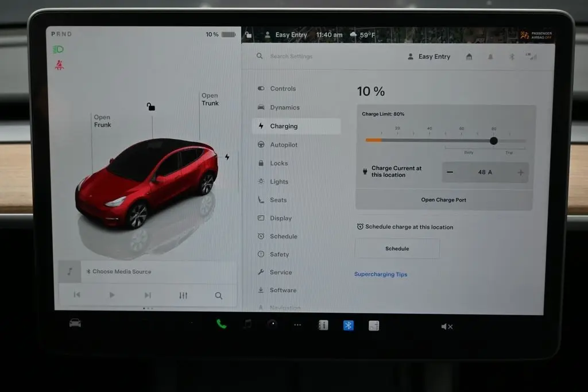
Task: Tap the LTE signal strength icon
Action: coord(531,56)
